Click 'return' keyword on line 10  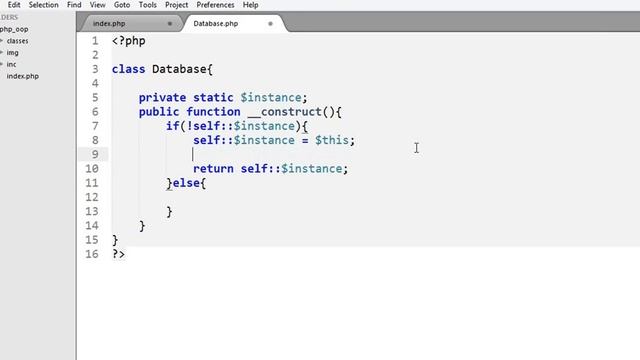(213, 169)
